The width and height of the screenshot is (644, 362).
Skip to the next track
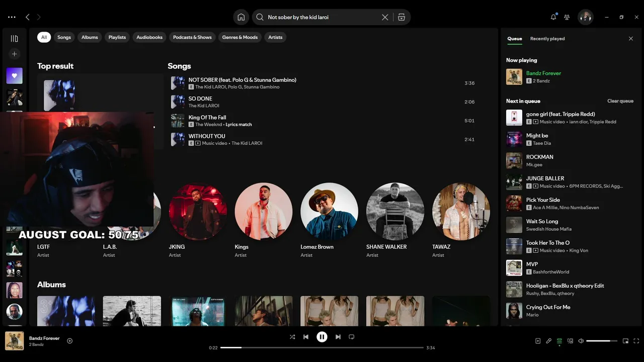click(x=338, y=337)
